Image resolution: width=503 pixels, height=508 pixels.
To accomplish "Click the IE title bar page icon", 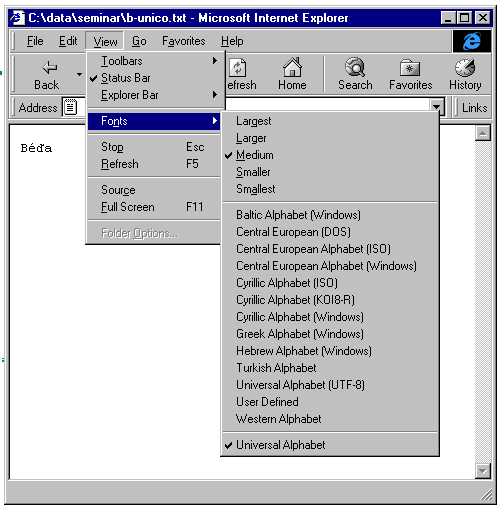I will point(17,18).
